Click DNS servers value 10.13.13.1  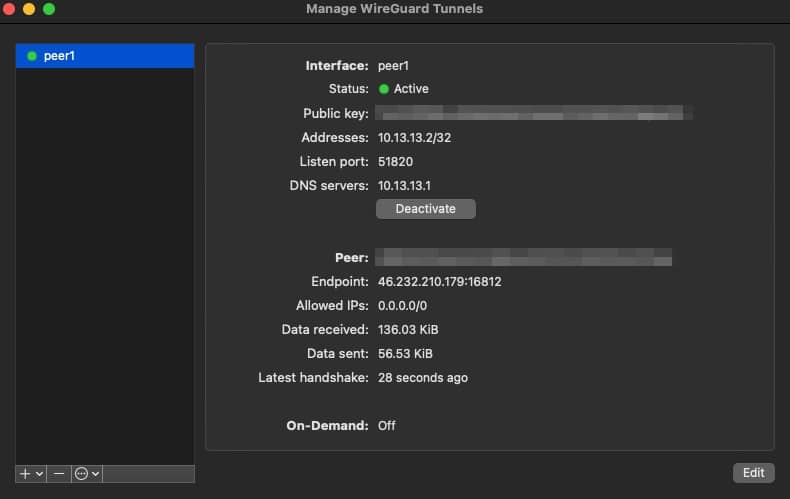pos(405,185)
